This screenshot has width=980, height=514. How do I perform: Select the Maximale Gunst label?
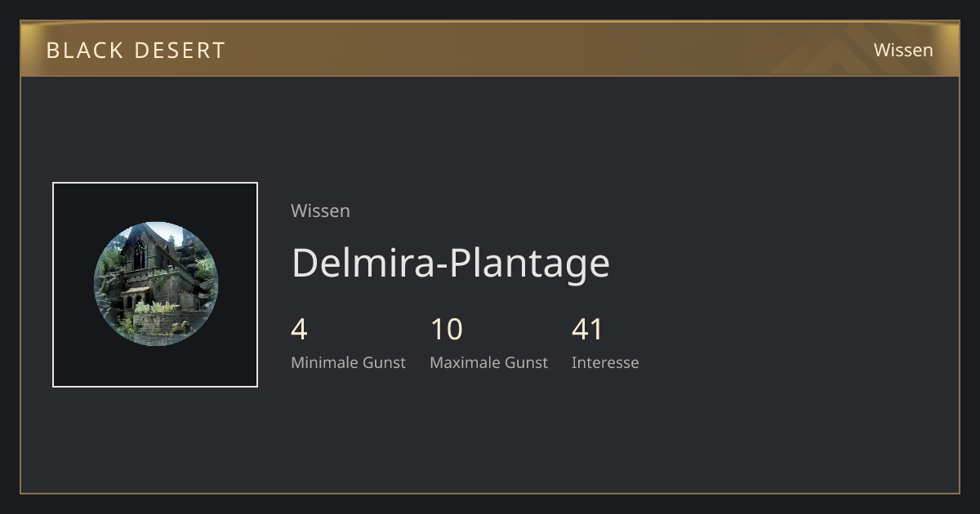(x=488, y=362)
